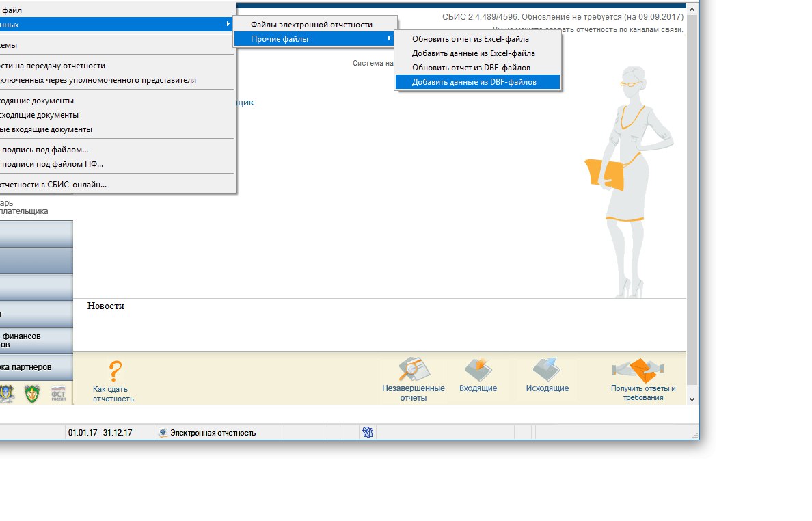Click menu item ending 'подпись под файлом...'
This screenshot has height=521, width=812.
click(x=117, y=150)
